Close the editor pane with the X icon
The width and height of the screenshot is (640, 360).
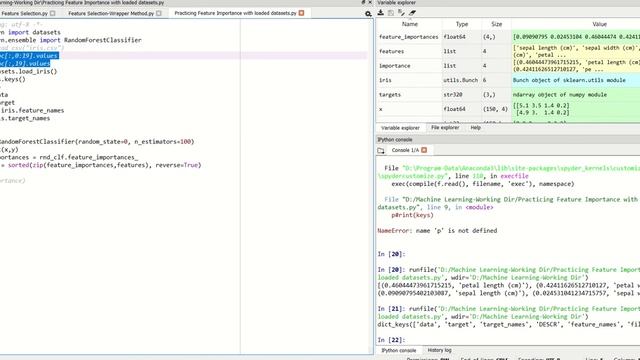370,2
